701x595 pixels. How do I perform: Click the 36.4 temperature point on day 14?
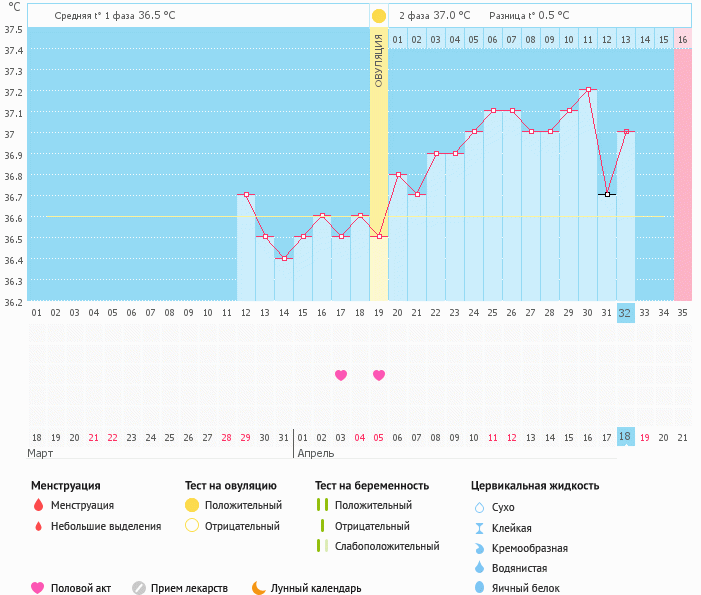[284, 258]
